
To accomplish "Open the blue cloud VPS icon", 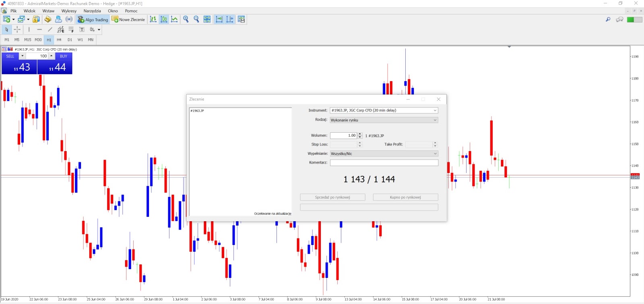I will tap(58, 19).
